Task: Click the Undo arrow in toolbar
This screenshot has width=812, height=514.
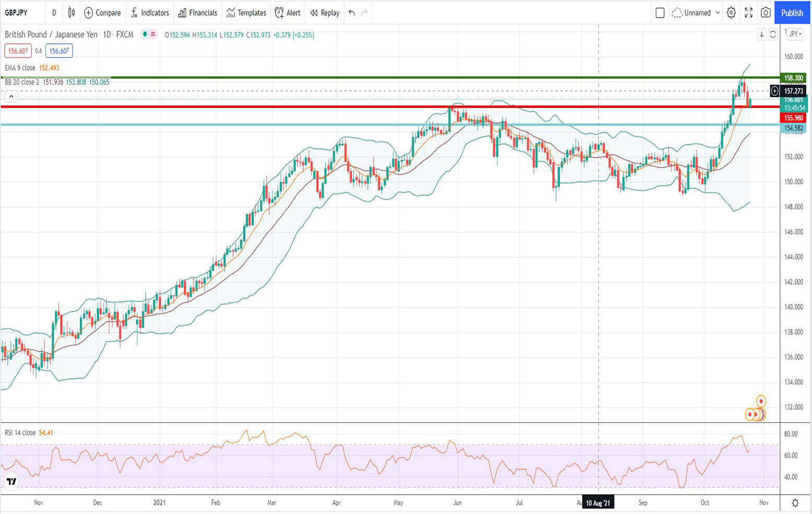Action: 352,13
